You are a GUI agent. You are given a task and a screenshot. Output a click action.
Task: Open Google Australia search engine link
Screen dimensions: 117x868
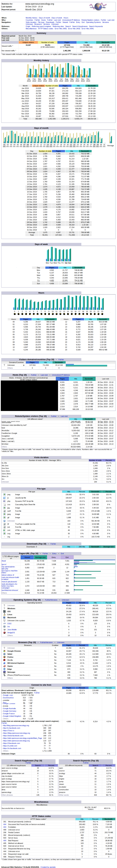[x=9, y=708]
